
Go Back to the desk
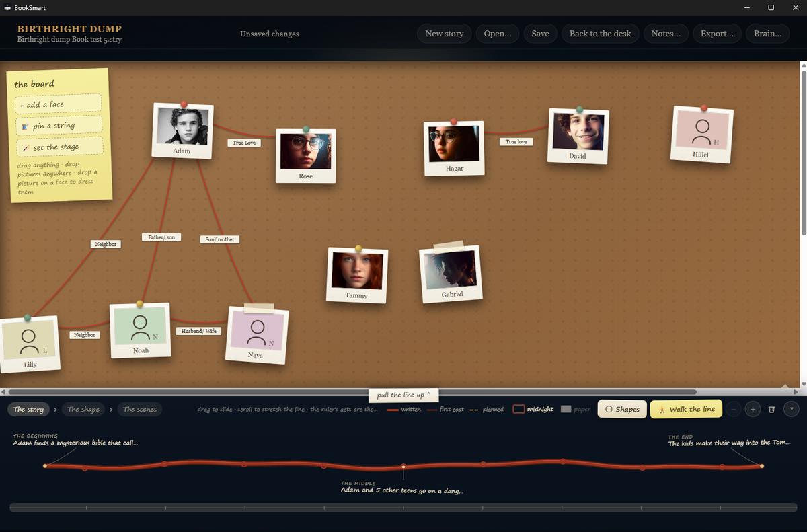[601, 34]
